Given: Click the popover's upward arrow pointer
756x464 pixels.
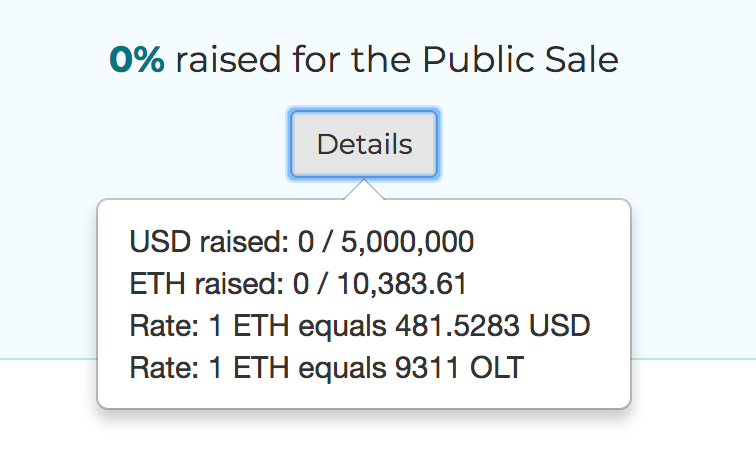Looking at the screenshot, I should (364, 190).
